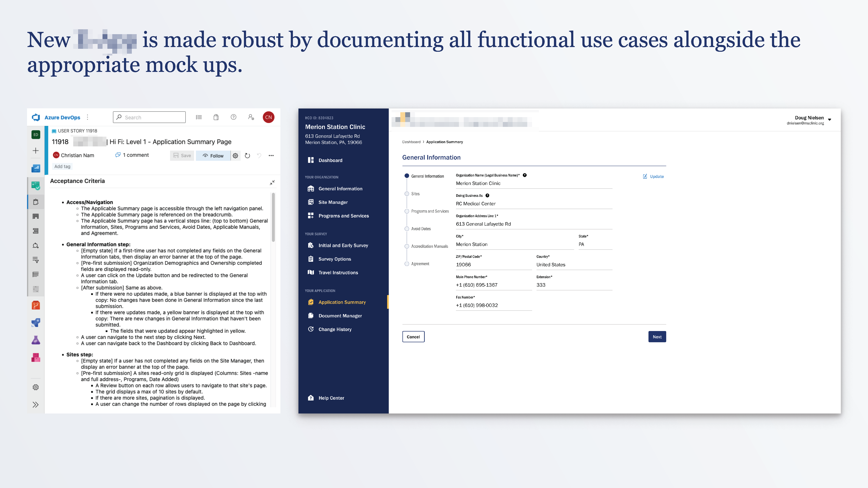Click the Main Phone Number field
The width and height of the screenshot is (868, 488).
coord(494,285)
